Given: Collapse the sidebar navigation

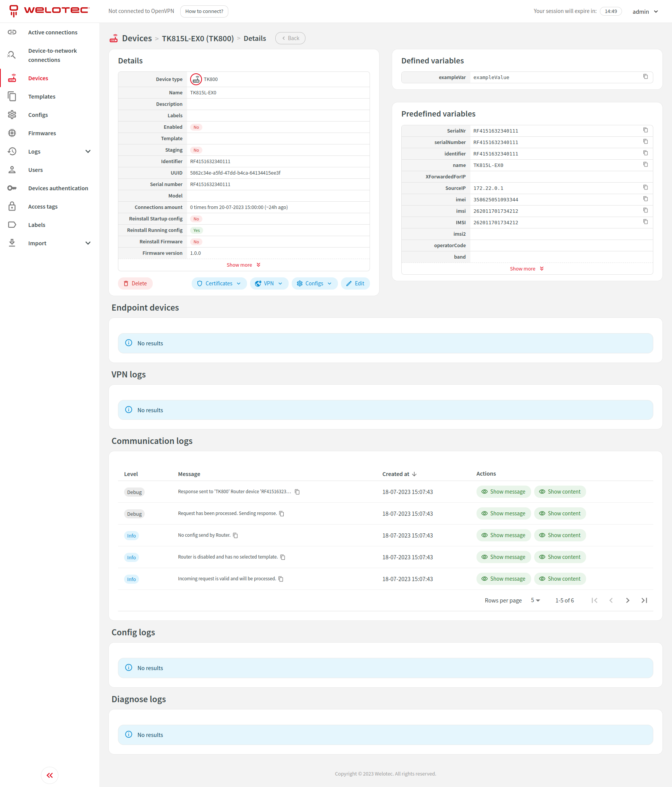Looking at the screenshot, I should tap(49, 775).
